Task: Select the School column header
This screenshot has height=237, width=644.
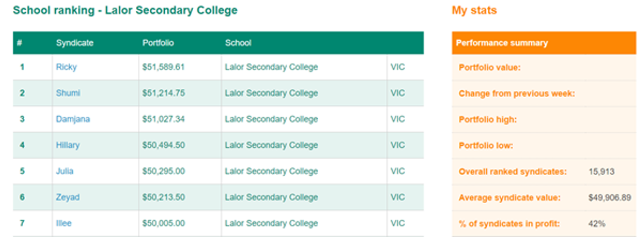Action: (x=238, y=43)
